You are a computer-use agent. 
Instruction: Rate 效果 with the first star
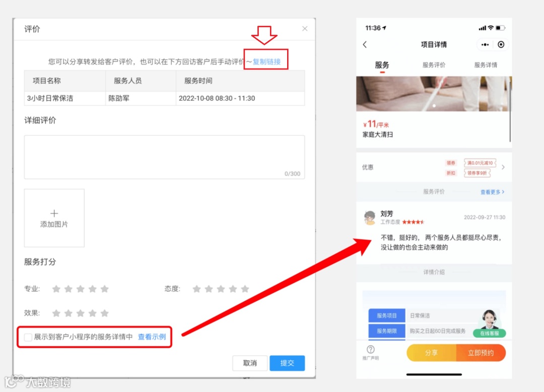56,313
